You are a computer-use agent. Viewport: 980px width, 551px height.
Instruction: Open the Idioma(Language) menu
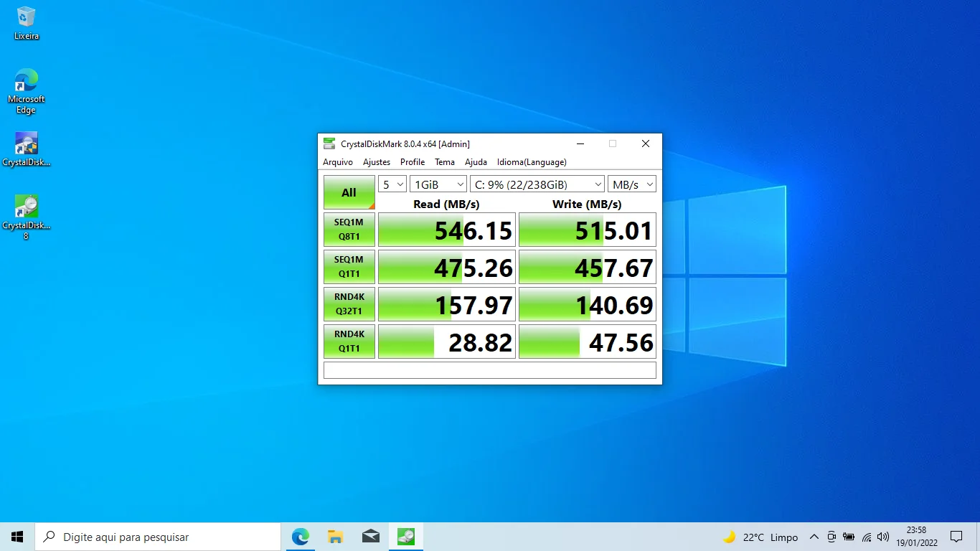(x=532, y=162)
